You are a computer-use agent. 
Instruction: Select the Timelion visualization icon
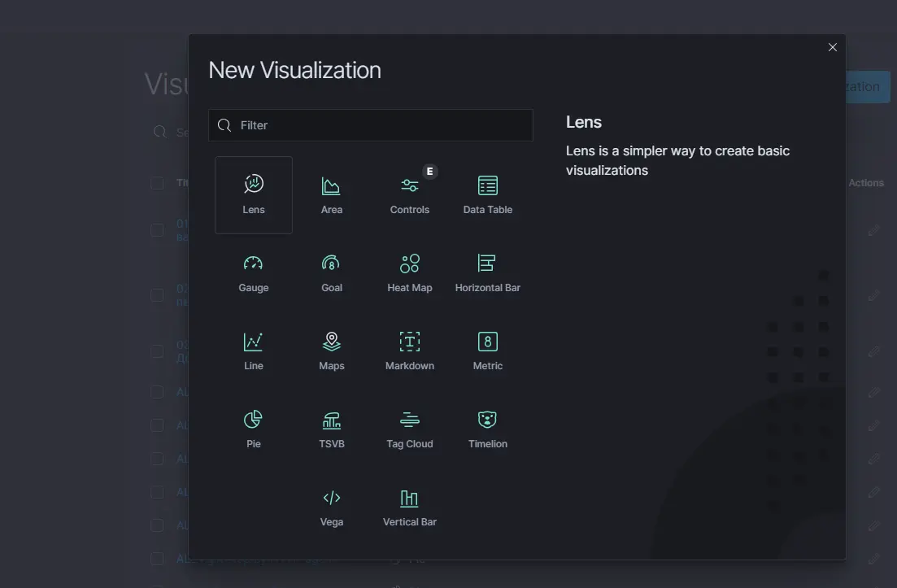[488, 429]
